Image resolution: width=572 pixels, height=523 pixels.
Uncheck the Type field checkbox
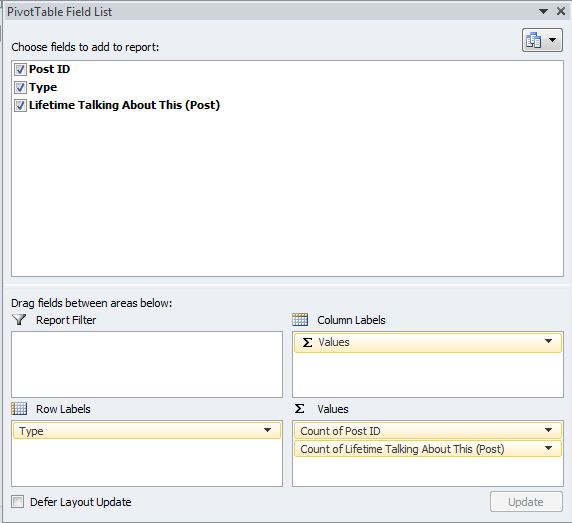click(20, 88)
